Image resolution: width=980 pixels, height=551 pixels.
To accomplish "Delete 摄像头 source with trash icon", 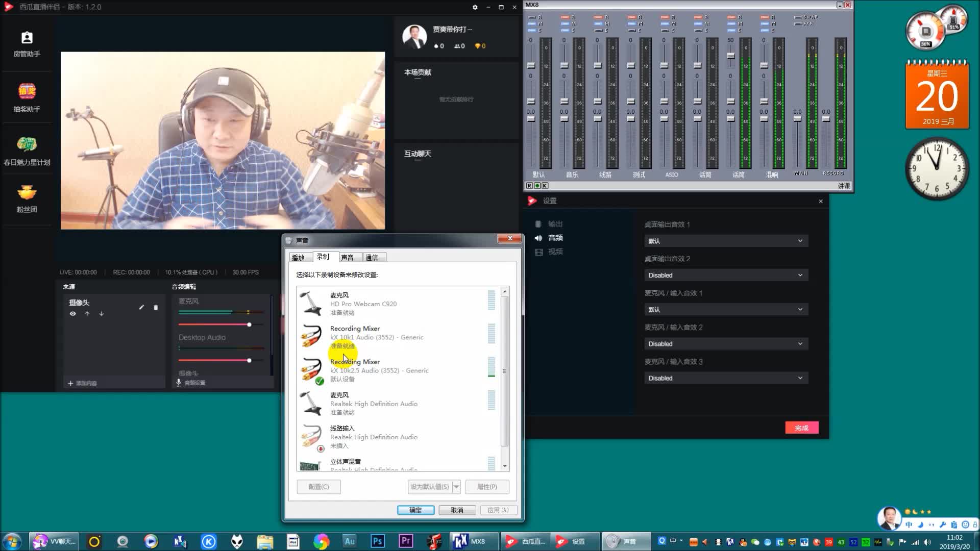I will [x=156, y=307].
